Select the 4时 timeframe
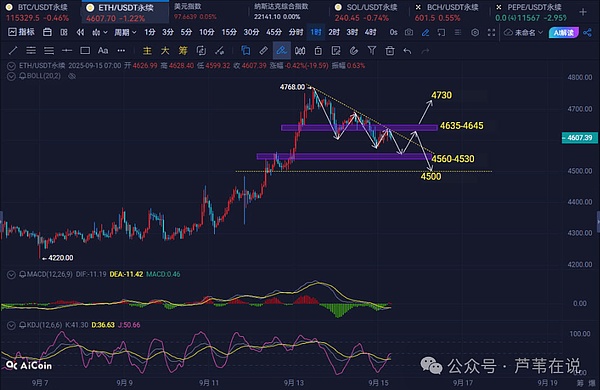The width and height of the screenshot is (600, 390). (370, 32)
